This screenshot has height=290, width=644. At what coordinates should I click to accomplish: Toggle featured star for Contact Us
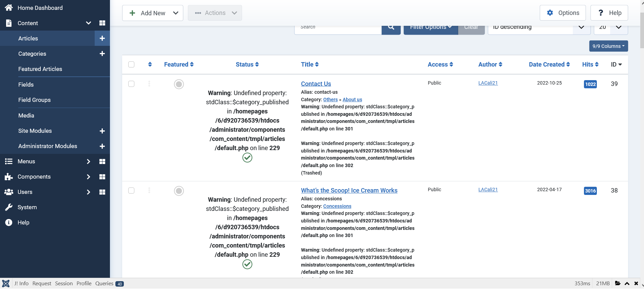[179, 84]
